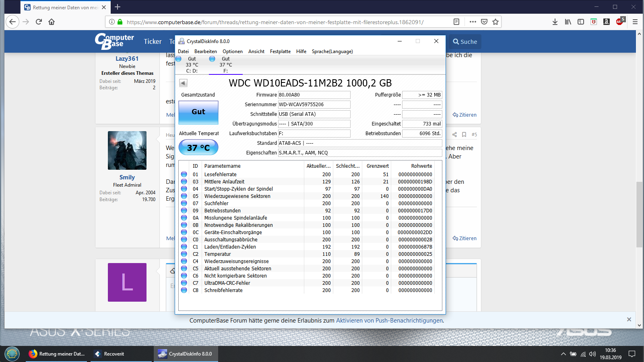Open page actions three-dot menu in address bar

click(x=473, y=22)
